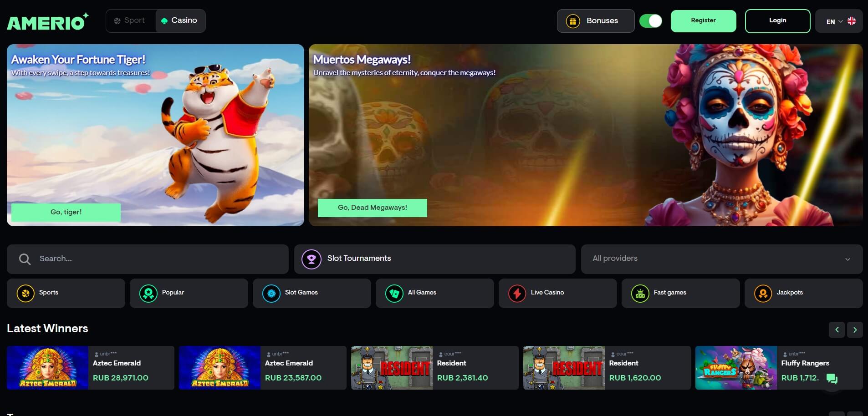Click the Amerio logo

click(47, 21)
